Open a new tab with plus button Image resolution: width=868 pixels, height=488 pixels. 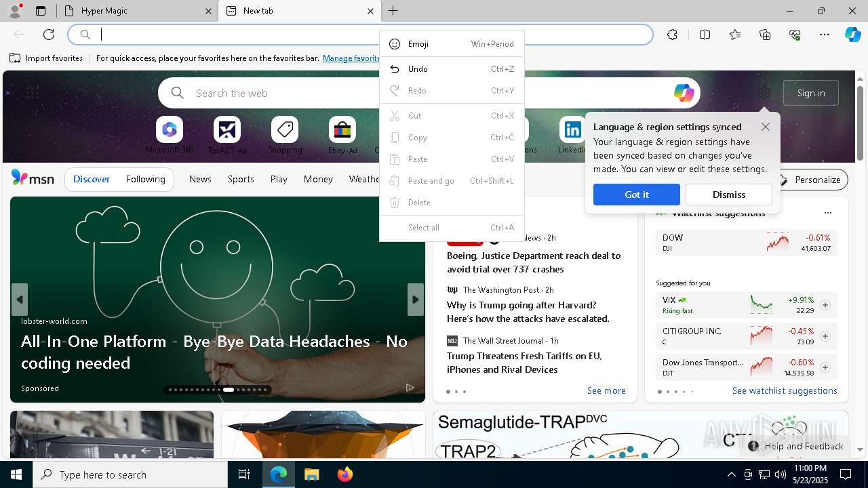click(x=393, y=11)
